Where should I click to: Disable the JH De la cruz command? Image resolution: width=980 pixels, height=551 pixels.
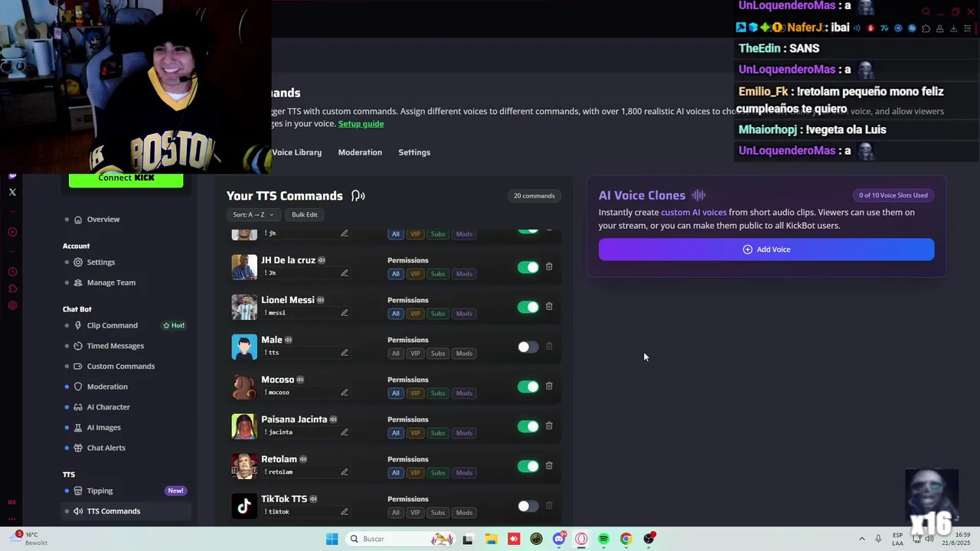point(528,267)
